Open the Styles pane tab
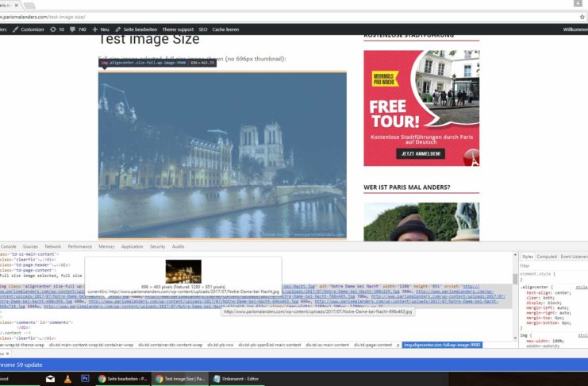The width and height of the screenshot is (588, 386). tap(527, 257)
